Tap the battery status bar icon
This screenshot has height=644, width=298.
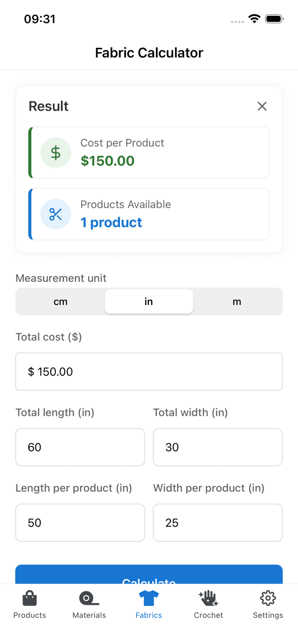tap(274, 19)
